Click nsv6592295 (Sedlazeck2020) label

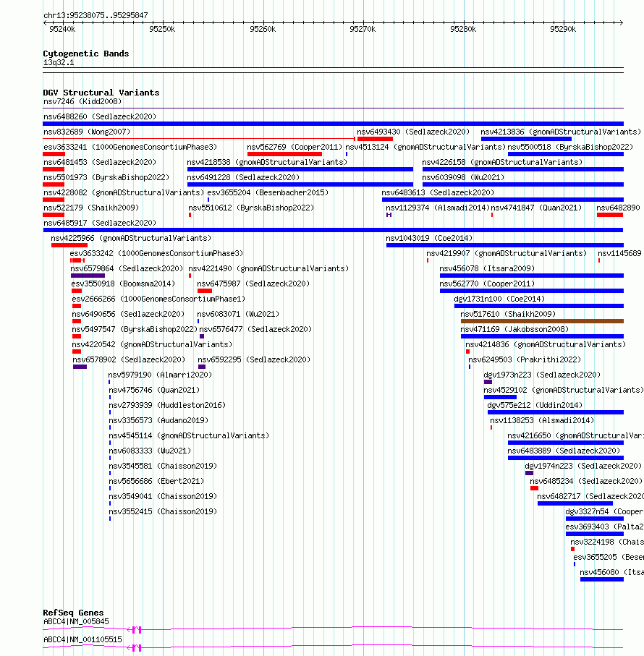tap(253, 359)
